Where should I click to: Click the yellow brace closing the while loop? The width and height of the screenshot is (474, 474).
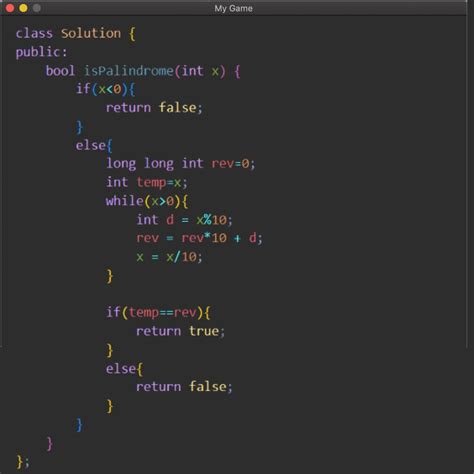pos(110,276)
